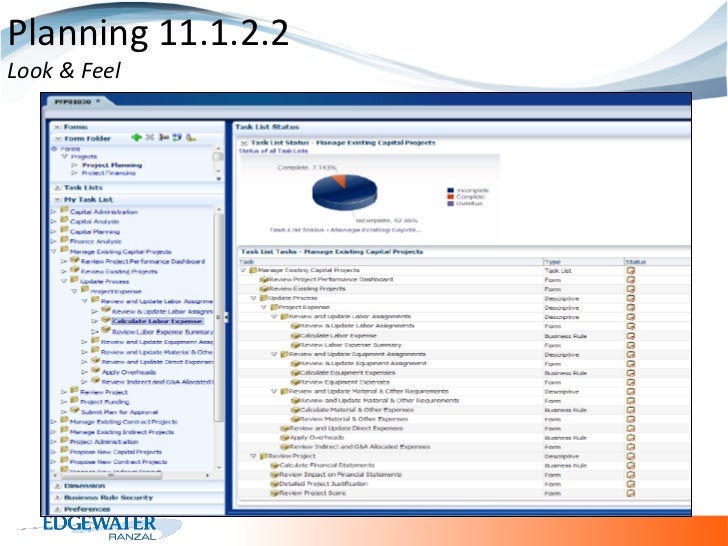Image resolution: width=728 pixels, height=546 pixels.
Task: Expand the Capital Analysis node arrow
Action: tap(53, 221)
